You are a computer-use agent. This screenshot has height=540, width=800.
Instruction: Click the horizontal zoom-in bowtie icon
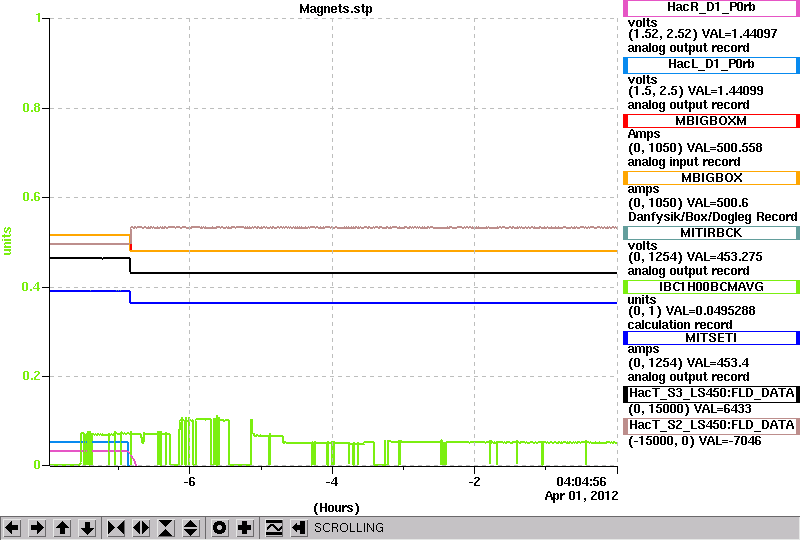116,528
